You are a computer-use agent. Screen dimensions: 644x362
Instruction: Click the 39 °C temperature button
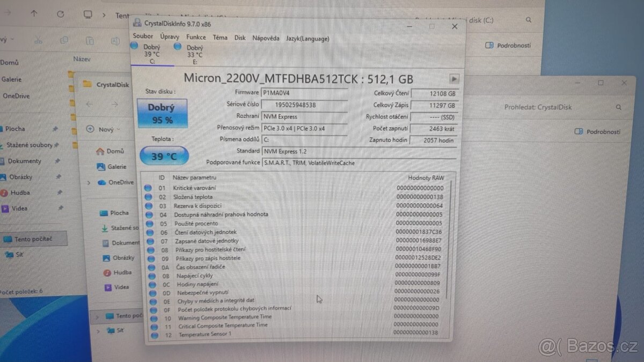click(x=164, y=156)
